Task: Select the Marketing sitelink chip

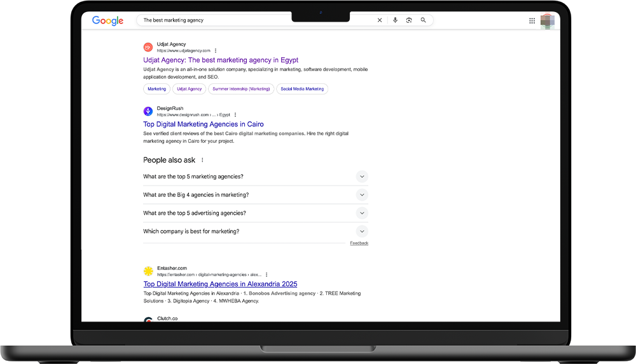Action: (x=156, y=89)
